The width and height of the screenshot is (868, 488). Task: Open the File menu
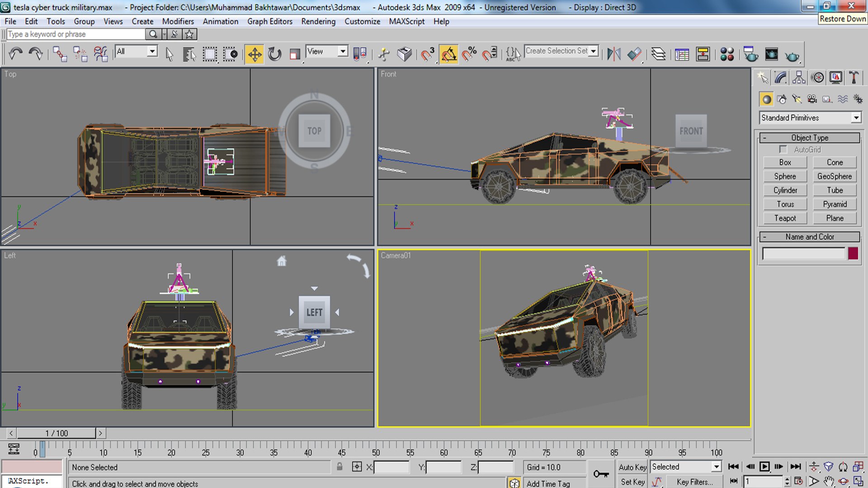pos(10,21)
